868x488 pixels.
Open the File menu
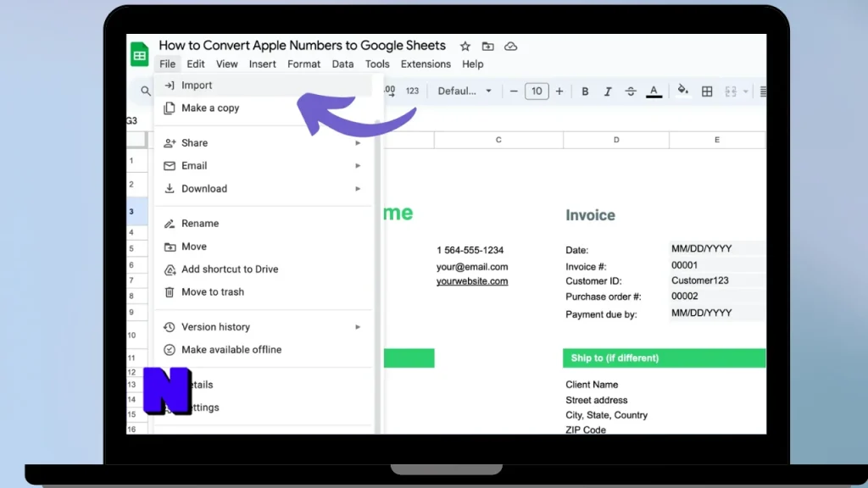click(167, 64)
